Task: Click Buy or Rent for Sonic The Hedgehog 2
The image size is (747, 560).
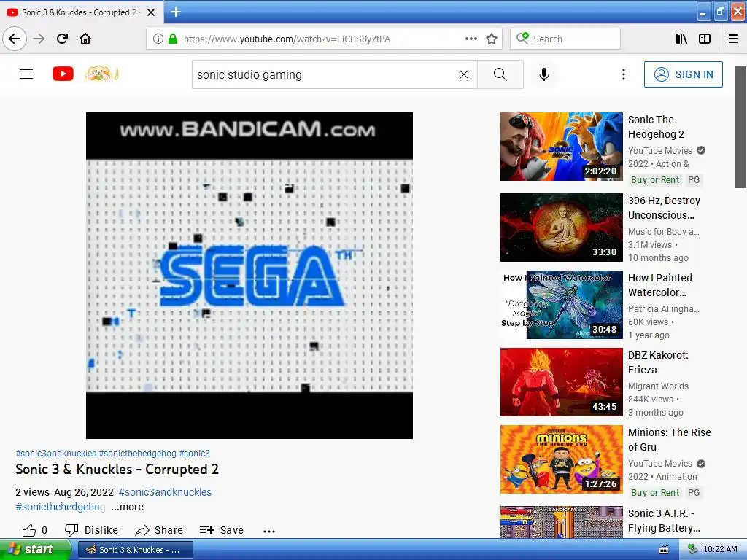Action: coord(655,180)
